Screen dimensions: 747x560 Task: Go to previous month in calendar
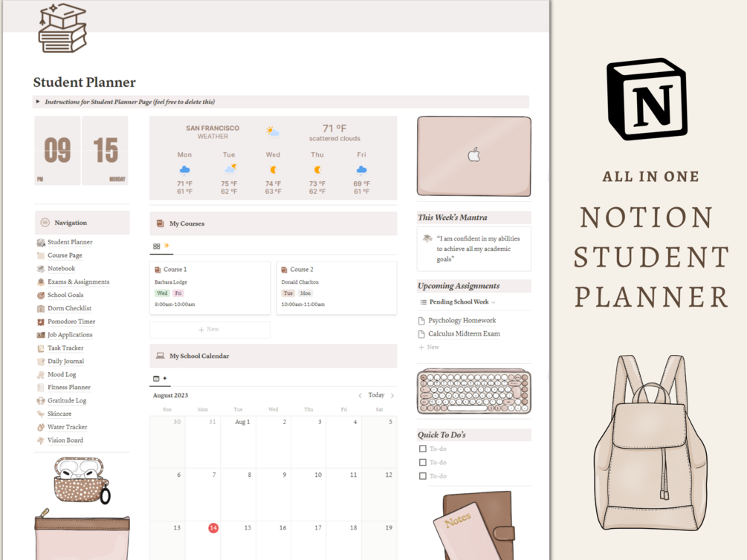(360, 396)
